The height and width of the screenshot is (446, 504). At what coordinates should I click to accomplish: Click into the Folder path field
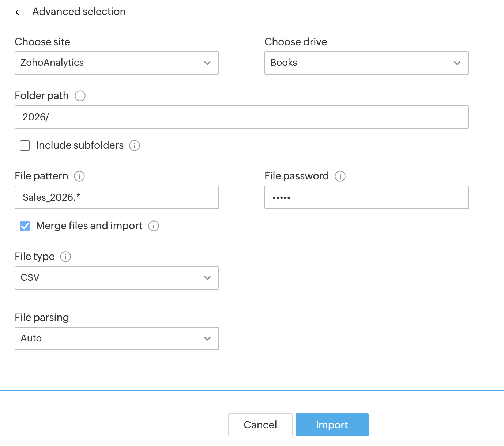coord(241,117)
